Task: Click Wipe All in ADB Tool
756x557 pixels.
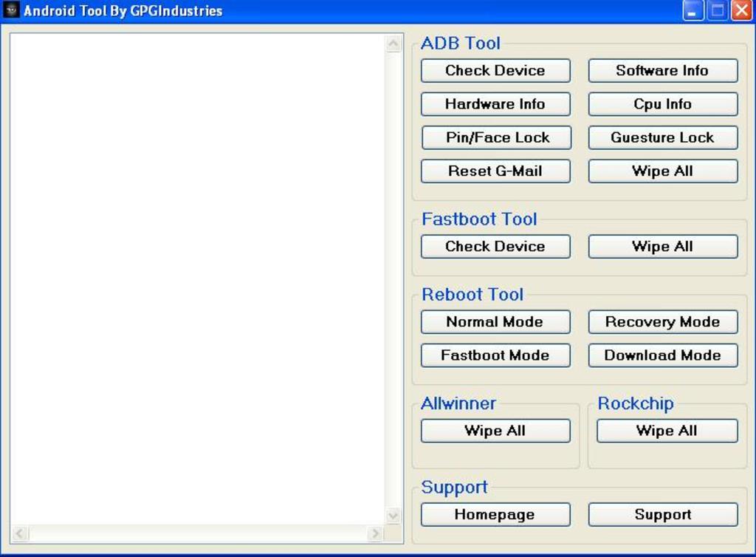Action: [663, 171]
